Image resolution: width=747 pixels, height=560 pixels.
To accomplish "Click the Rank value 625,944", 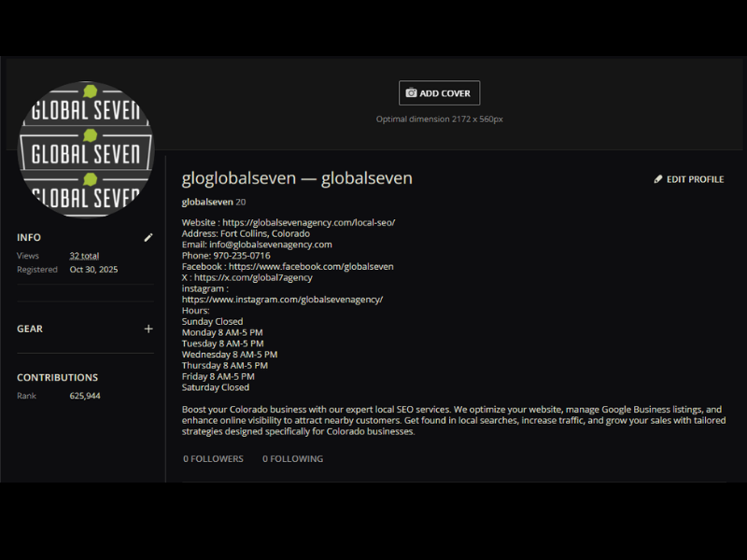I will click(85, 396).
